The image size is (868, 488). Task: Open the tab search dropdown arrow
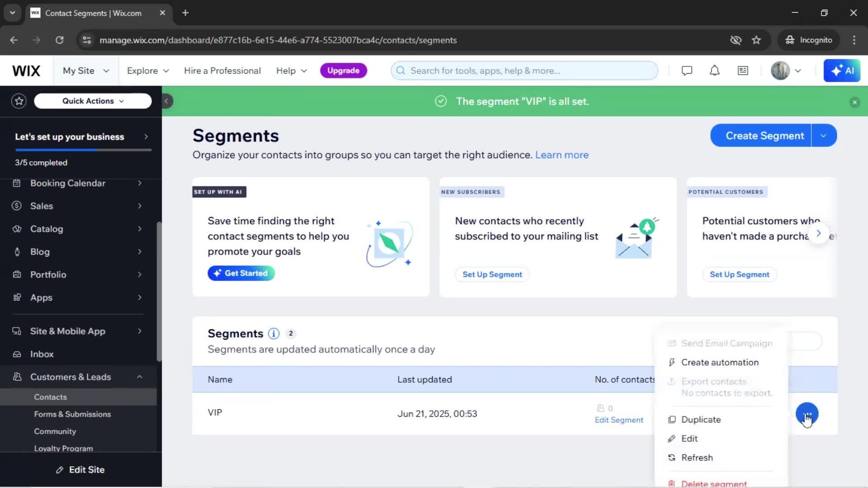point(12,13)
